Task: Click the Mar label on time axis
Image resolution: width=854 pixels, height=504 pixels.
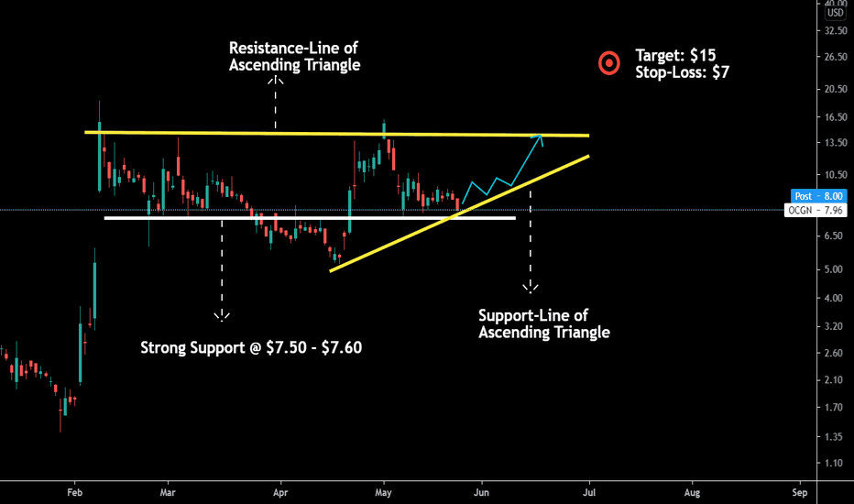Action: point(168,493)
